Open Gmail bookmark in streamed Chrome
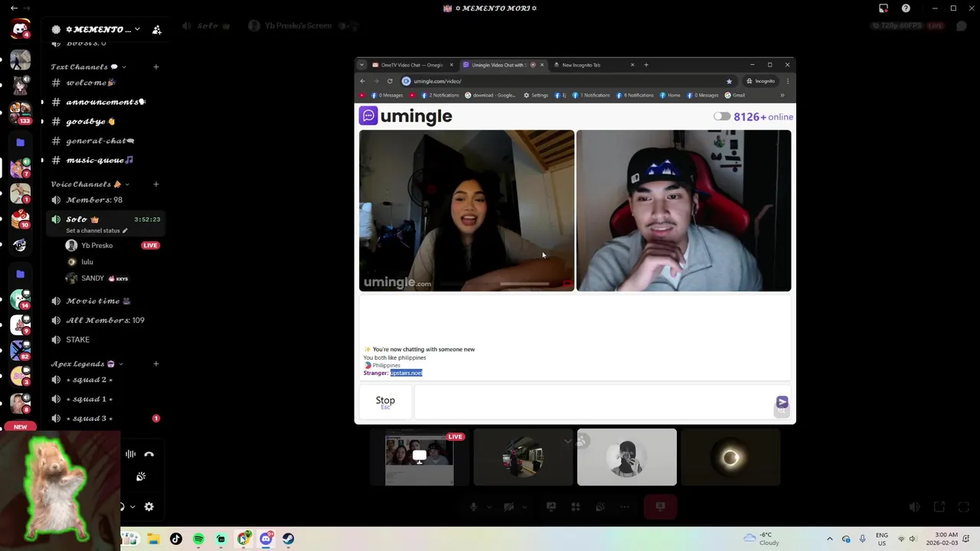This screenshot has height=551, width=980. coord(734,96)
